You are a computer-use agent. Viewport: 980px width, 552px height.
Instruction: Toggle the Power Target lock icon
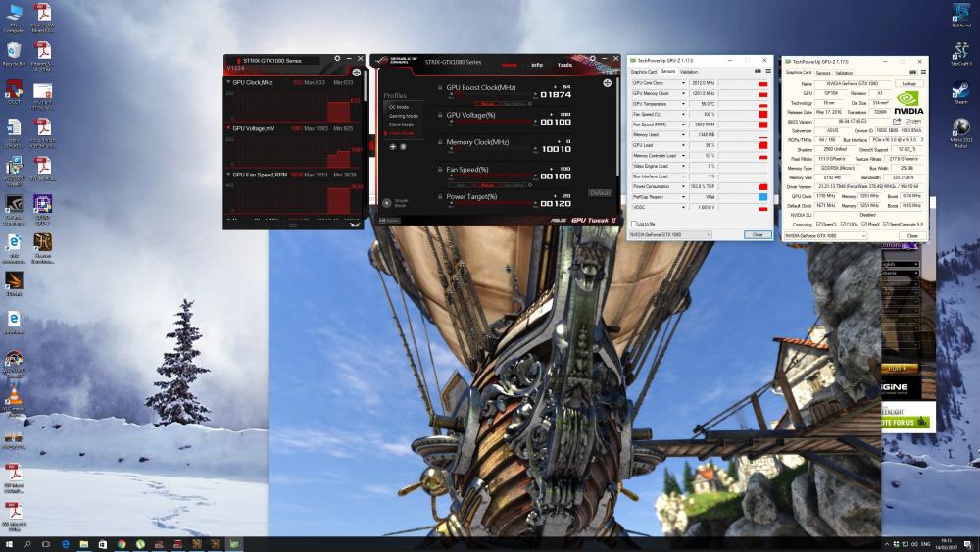tap(440, 197)
